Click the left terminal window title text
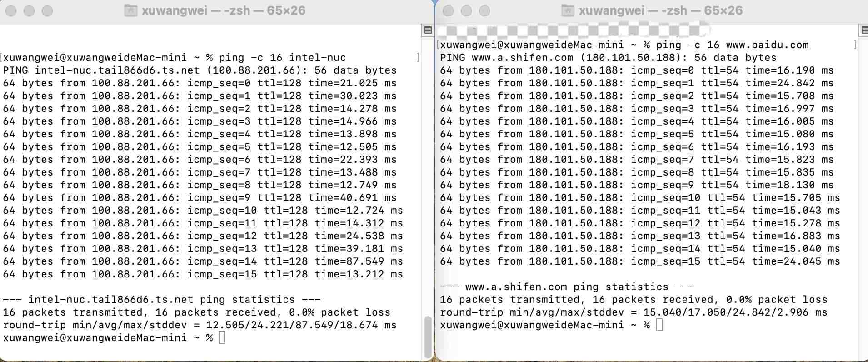Screen dimensions: 868x362 point(224,10)
